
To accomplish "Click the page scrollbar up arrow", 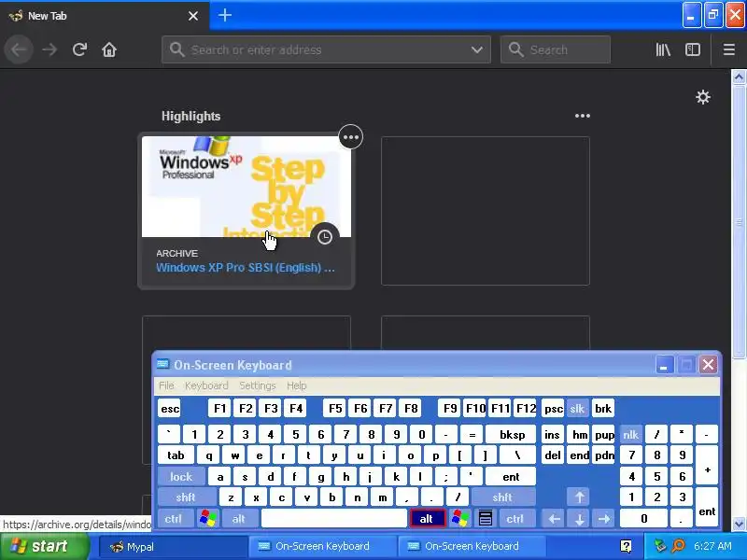I will click(x=739, y=77).
